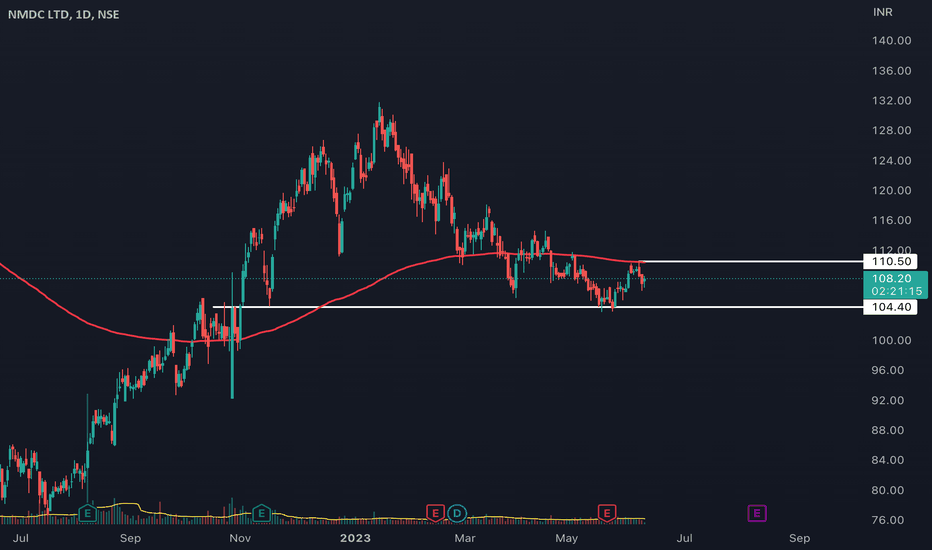Click the 124.00 price axis label
This screenshot has height=550, width=932.
point(892,161)
